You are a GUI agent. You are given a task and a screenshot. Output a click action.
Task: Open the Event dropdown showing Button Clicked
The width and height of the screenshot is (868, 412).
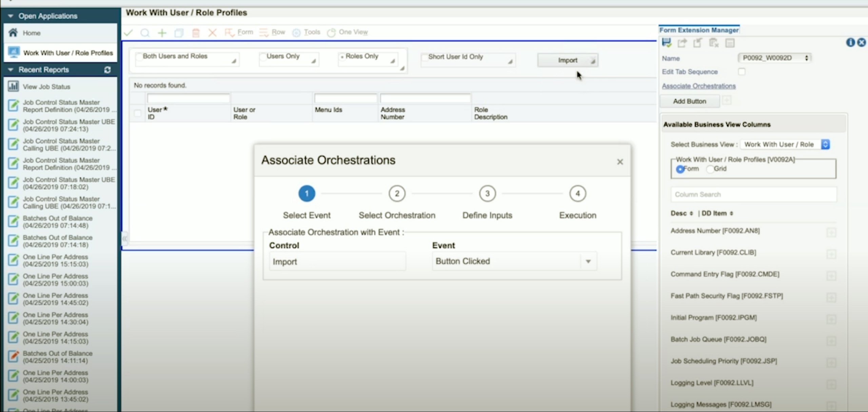pos(588,261)
